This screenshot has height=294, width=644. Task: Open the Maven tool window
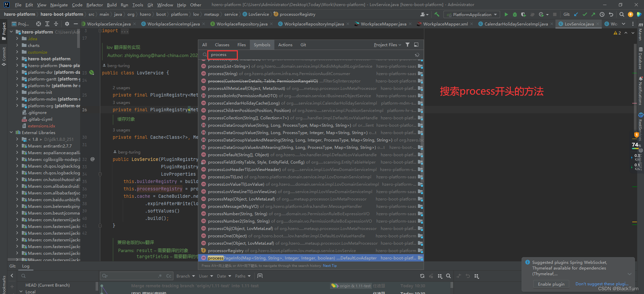coord(640,32)
